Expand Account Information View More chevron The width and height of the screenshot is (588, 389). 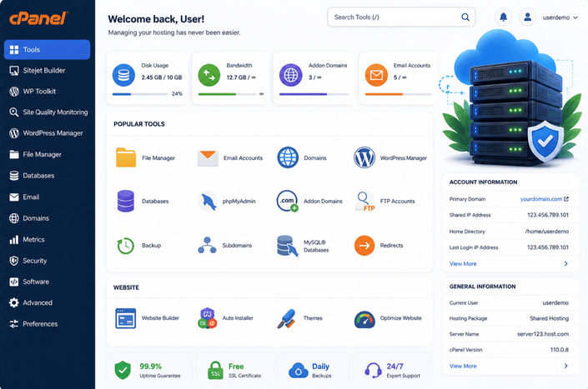(565, 264)
